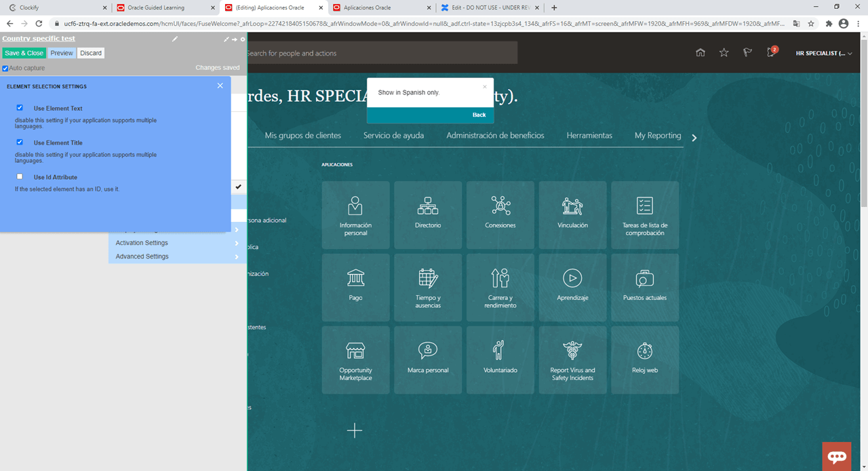Click the Save & Close button

tap(24, 52)
